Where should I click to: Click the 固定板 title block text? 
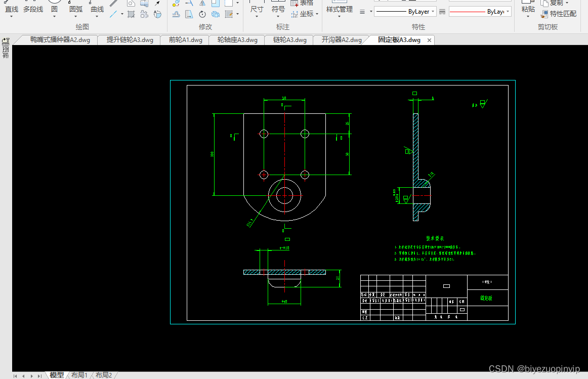tap(486, 298)
